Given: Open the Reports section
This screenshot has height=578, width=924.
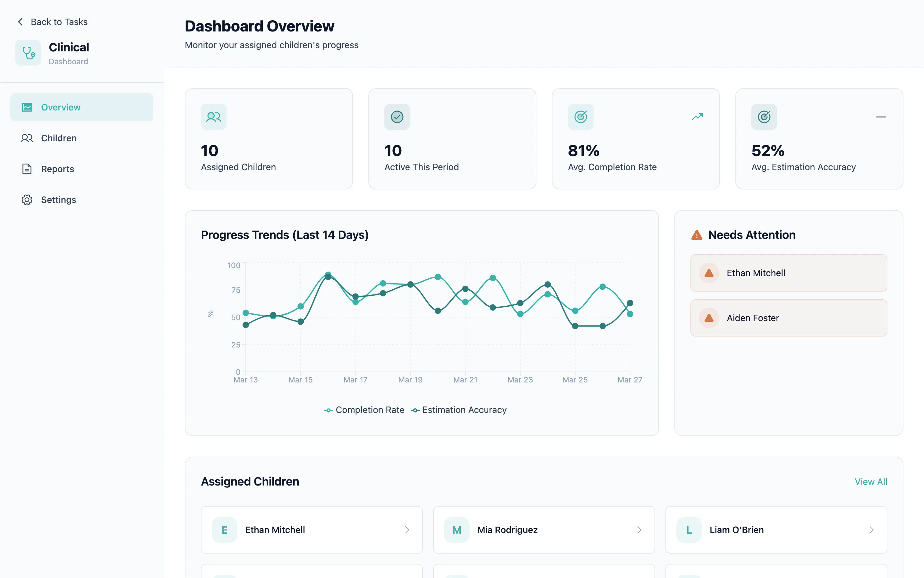Looking at the screenshot, I should 82,169.
